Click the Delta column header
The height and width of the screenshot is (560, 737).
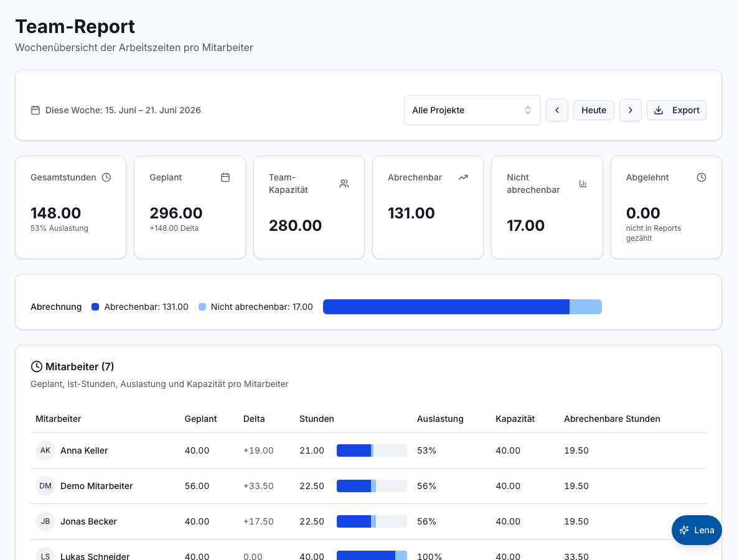tap(254, 419)
